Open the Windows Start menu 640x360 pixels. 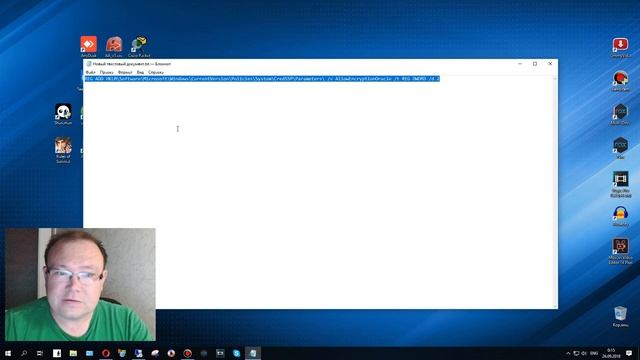click(x=8, y=353)
